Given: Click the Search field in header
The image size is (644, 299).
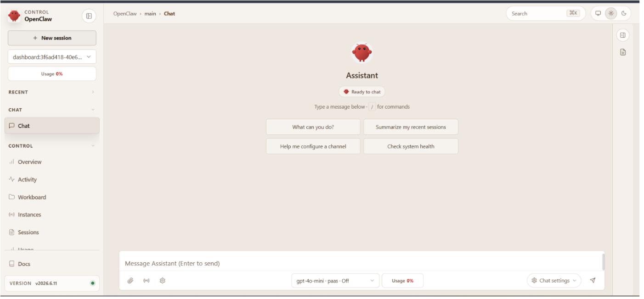Looking at the screenshot, I should [x=546, y=13].
